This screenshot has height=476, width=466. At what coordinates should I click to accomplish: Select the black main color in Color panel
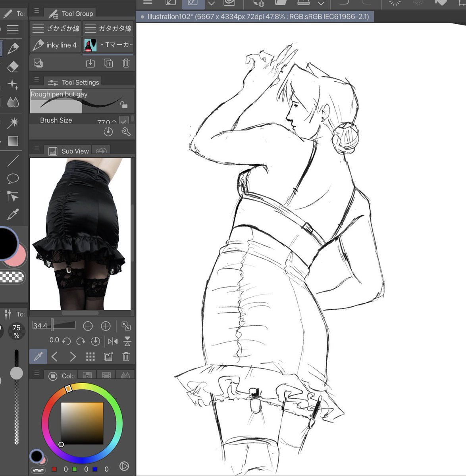36,456
